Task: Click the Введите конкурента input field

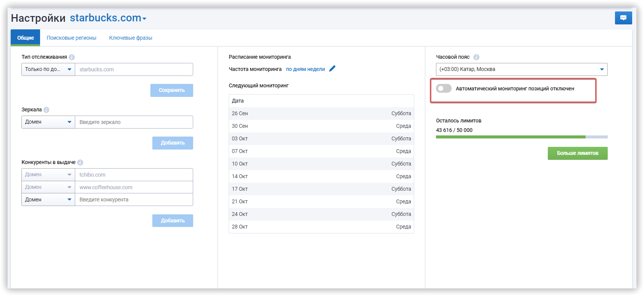Action: click(x=134, y=199)
